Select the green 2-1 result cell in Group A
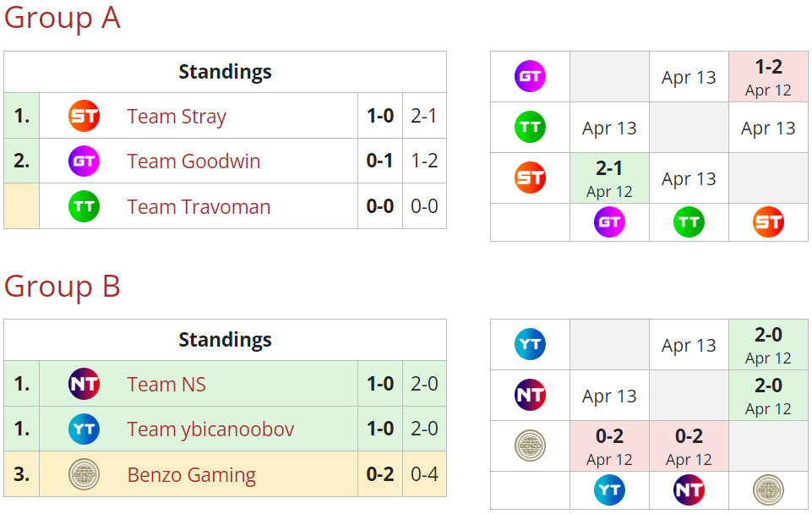 (609, 178)
